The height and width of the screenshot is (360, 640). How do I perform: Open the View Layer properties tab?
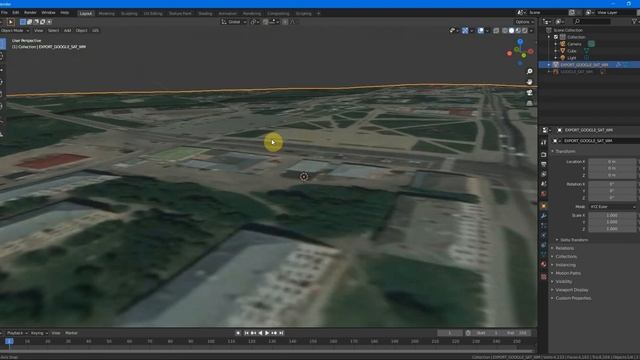coord(544,174)
